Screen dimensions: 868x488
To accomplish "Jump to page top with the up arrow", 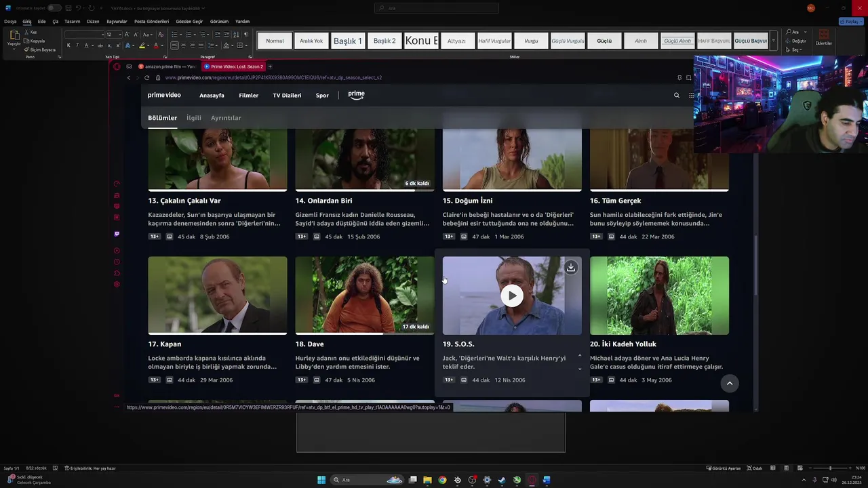I will tap(730, 384).
